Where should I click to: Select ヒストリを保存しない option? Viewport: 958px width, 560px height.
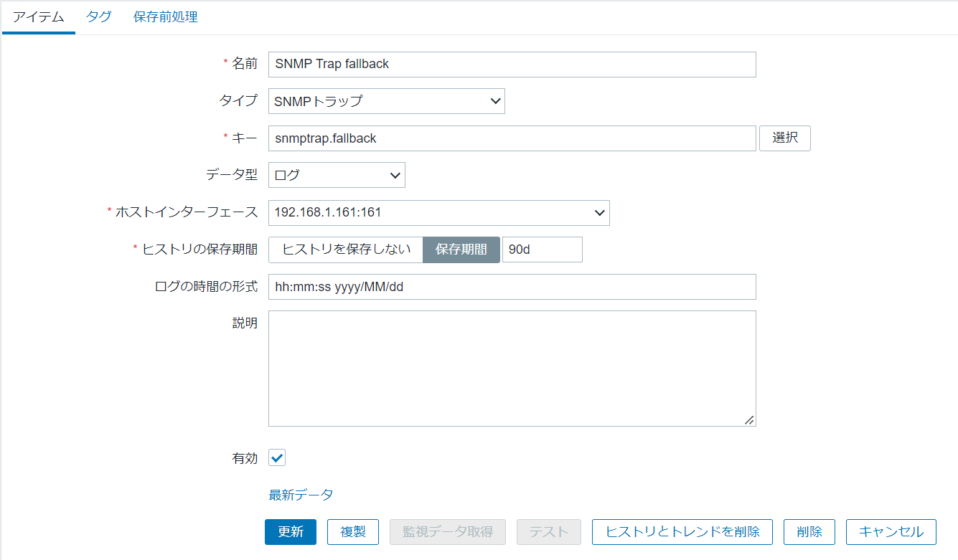point(345,249)
